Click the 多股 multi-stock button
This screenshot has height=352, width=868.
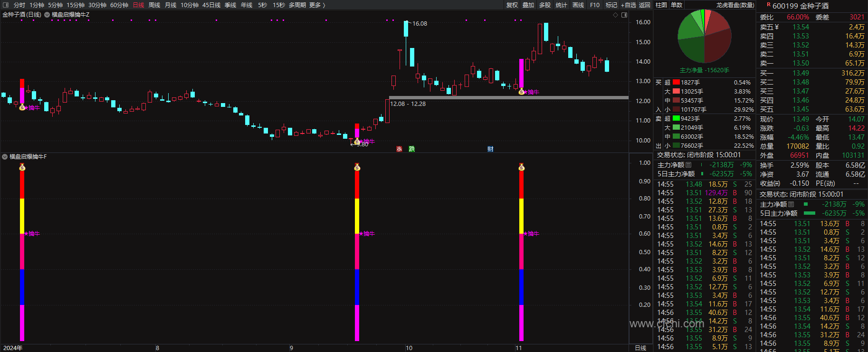(x=545, y=5)
